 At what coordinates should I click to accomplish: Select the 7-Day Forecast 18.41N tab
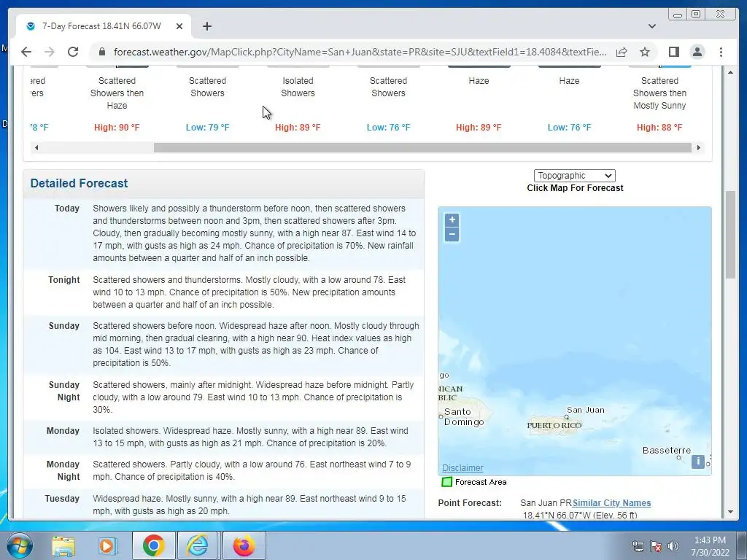pos(104,26)
